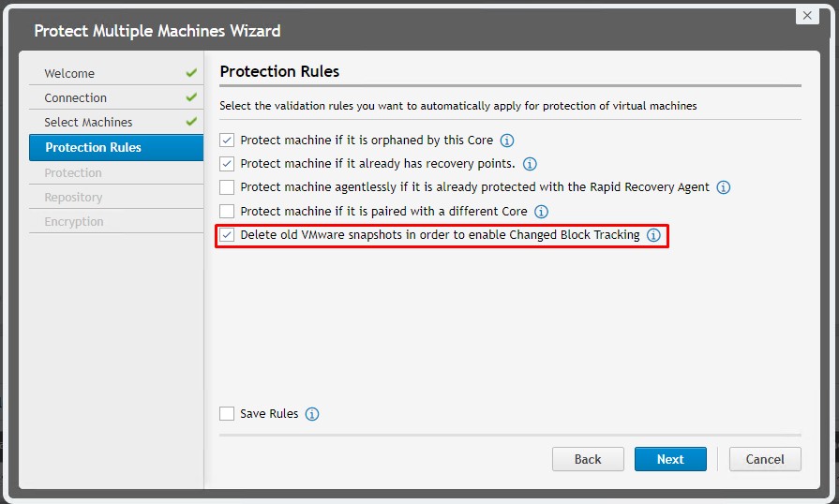Select the Protection Rules step

coord(93,147)
